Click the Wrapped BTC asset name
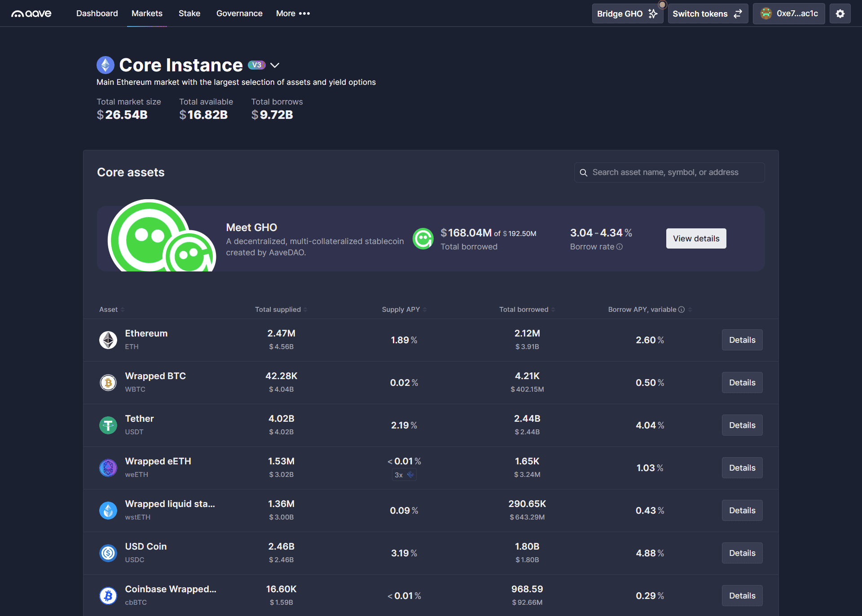The width and height of the screenshot is (862, 616). click(x=155, y=376)
